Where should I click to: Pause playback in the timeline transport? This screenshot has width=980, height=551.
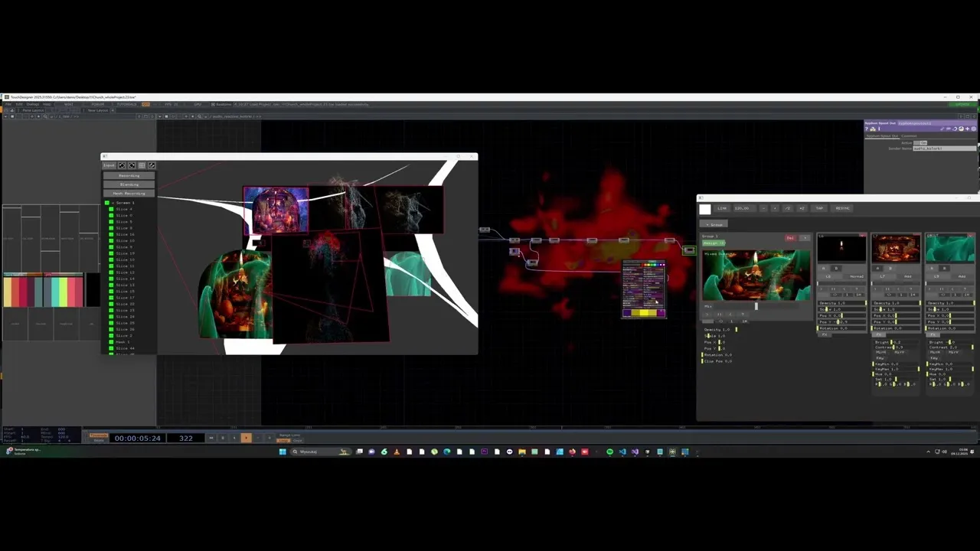tap(223, 438)
